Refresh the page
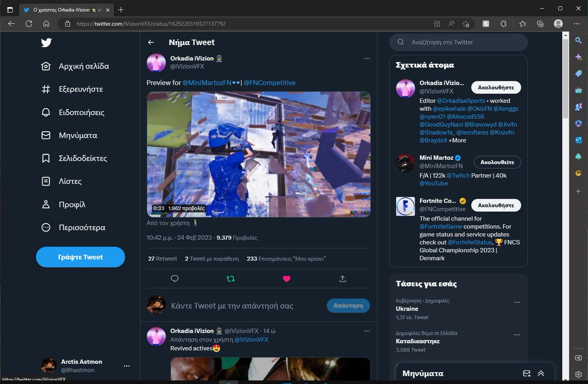Viewport: 588px width, 384px height. click(29, 24)
